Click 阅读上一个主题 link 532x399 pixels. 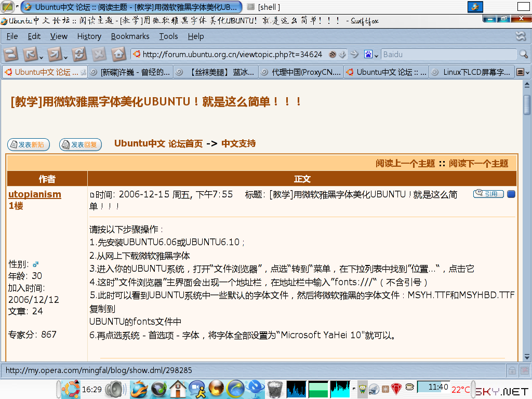405,164
